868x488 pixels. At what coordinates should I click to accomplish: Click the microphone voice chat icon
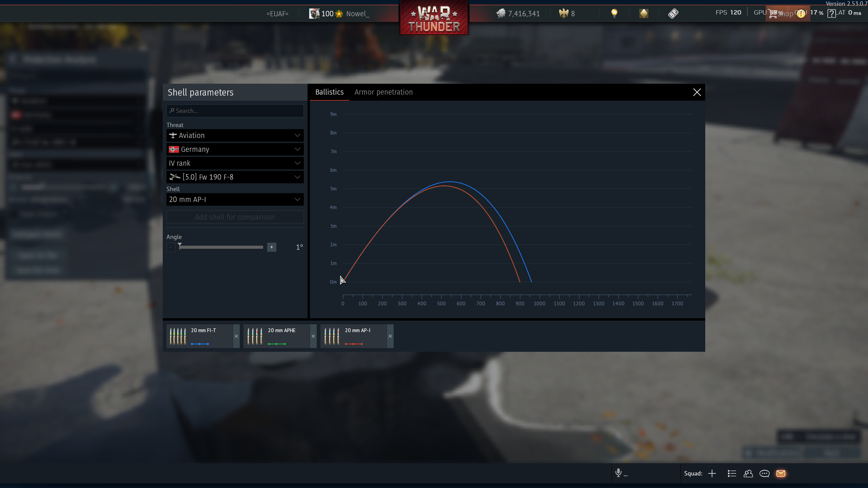(618, 472)
